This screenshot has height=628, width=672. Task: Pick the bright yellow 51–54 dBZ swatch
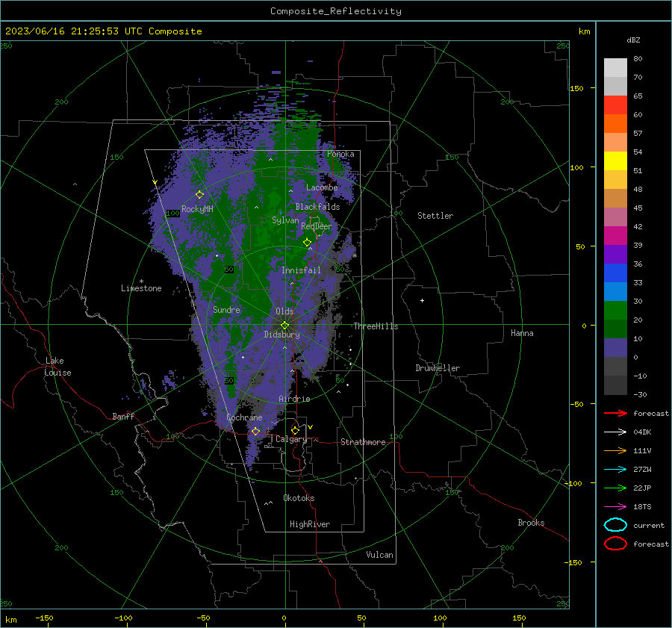tap(615, 161)
